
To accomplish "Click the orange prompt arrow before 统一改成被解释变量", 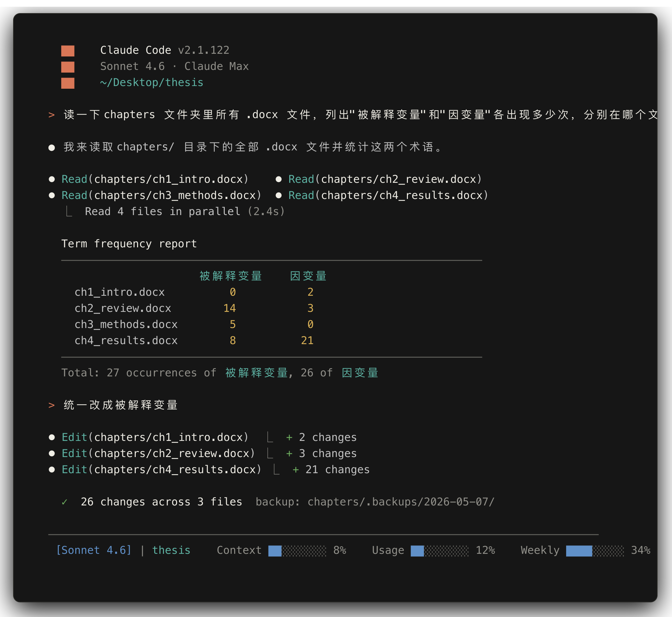I will 51,405.
